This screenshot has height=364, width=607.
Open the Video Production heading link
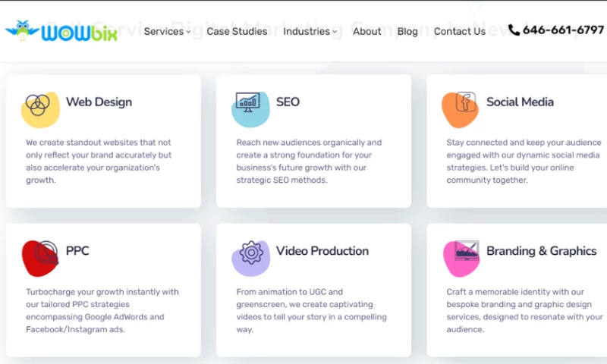[x=322, y=251]
